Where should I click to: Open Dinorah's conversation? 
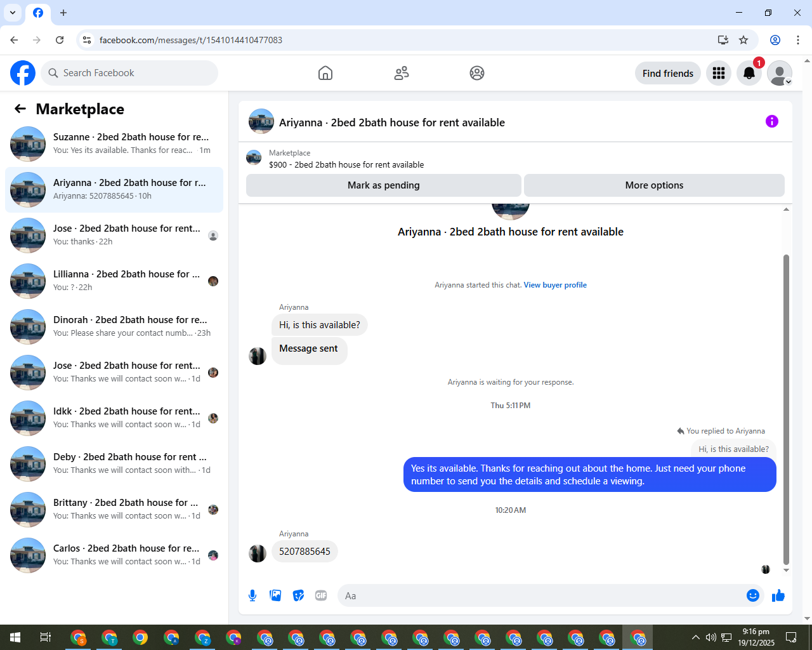coord(114,327)
